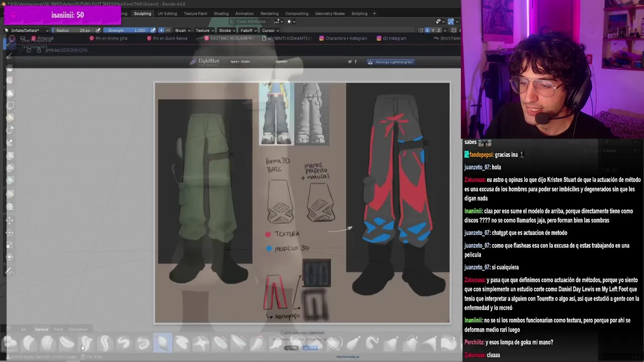Switch to the Texture Paint workspace tab
This screenshot has height=362, width=644.
click(195, 14)
